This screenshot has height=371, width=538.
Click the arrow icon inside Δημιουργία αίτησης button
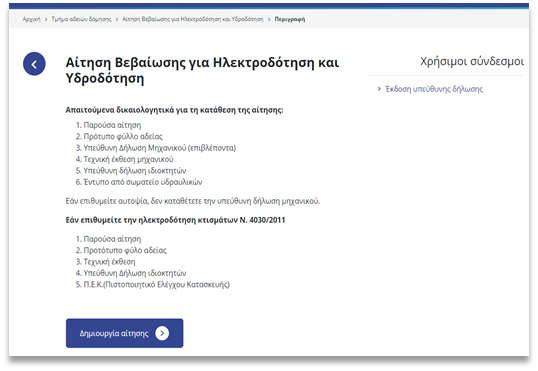point(162,333)
